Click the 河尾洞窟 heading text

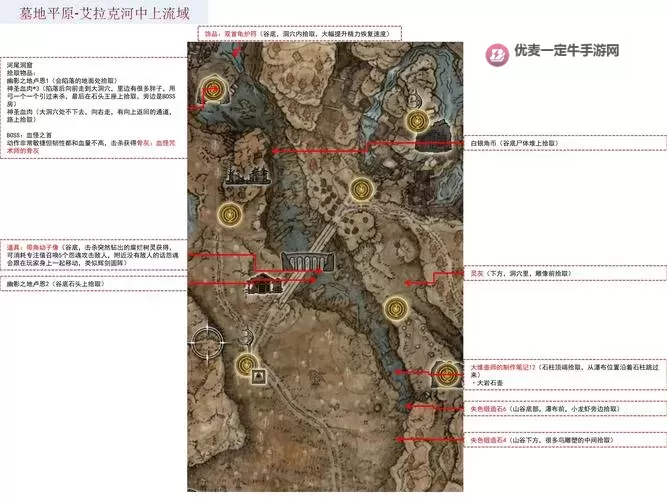click(x=20, y=65)
